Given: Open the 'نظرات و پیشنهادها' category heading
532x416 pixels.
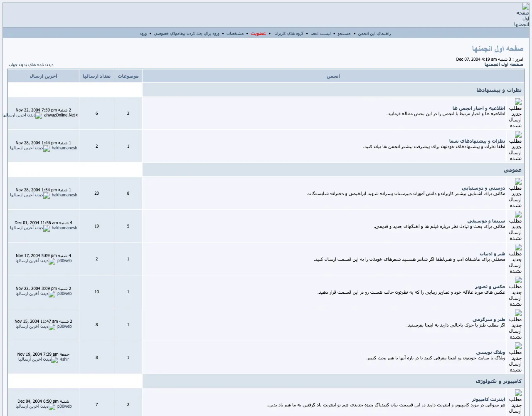Looking at the screenshot, I should point(499,90).
